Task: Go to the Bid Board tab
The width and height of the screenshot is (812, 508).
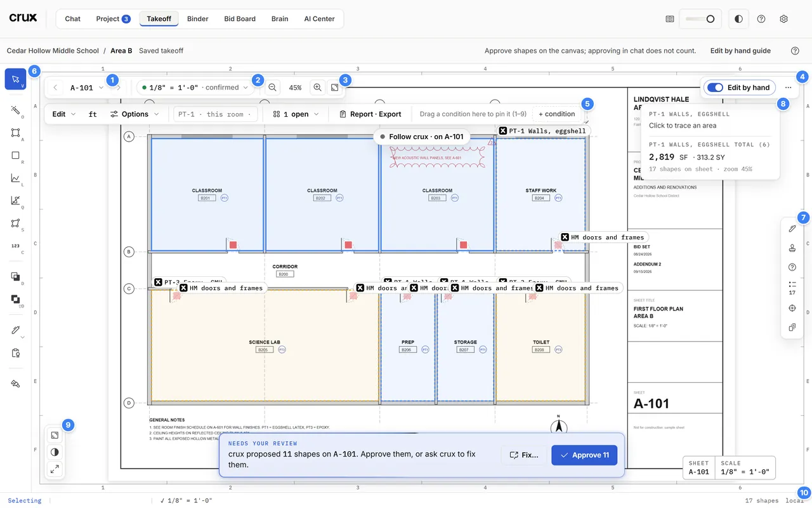Action: (x=240, y=19)
